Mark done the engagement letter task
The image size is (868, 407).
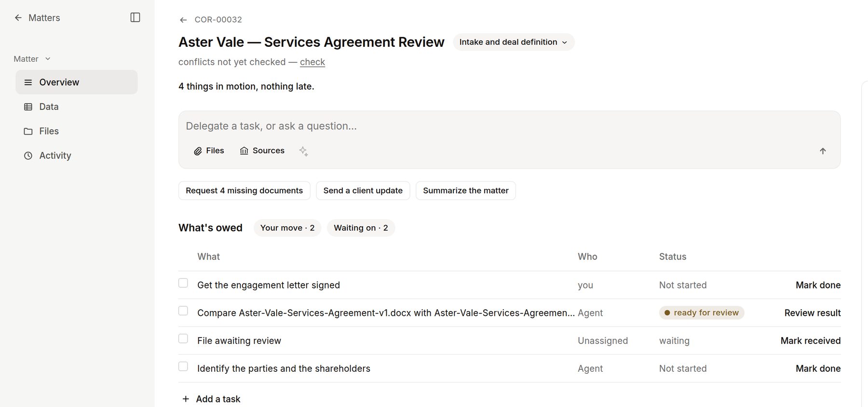pos(818,285)
